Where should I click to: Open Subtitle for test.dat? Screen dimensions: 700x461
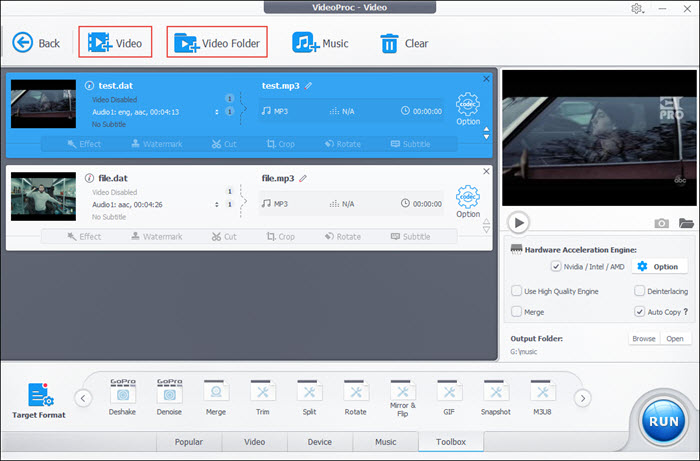[410, 144]
